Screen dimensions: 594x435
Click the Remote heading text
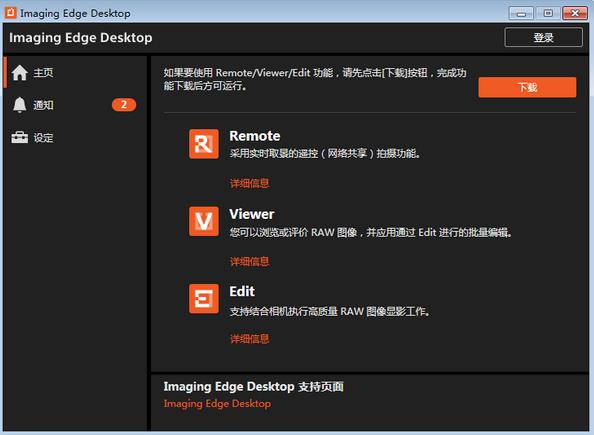pyautogui.click(x=255, y=136)
